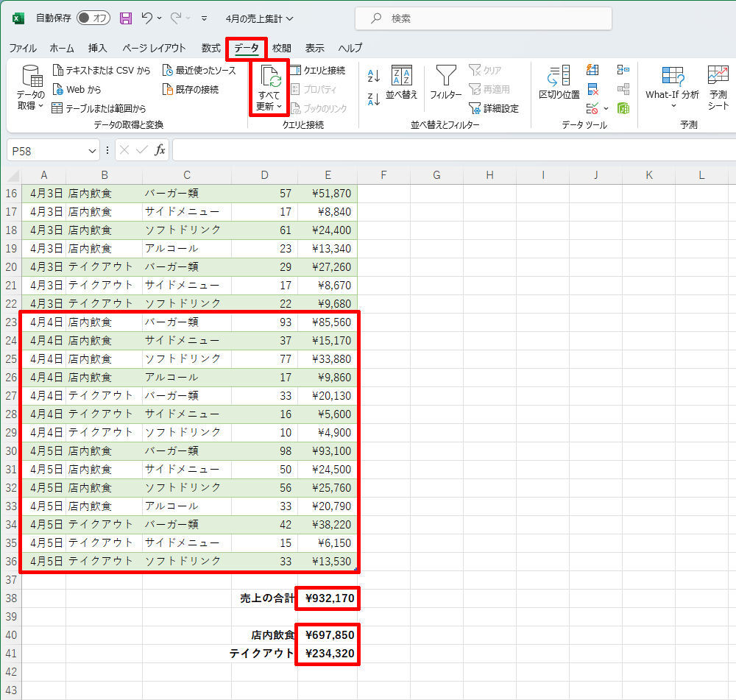
Task: Expand the What-If 分析 dropdown
Action: tap(672, 105)
